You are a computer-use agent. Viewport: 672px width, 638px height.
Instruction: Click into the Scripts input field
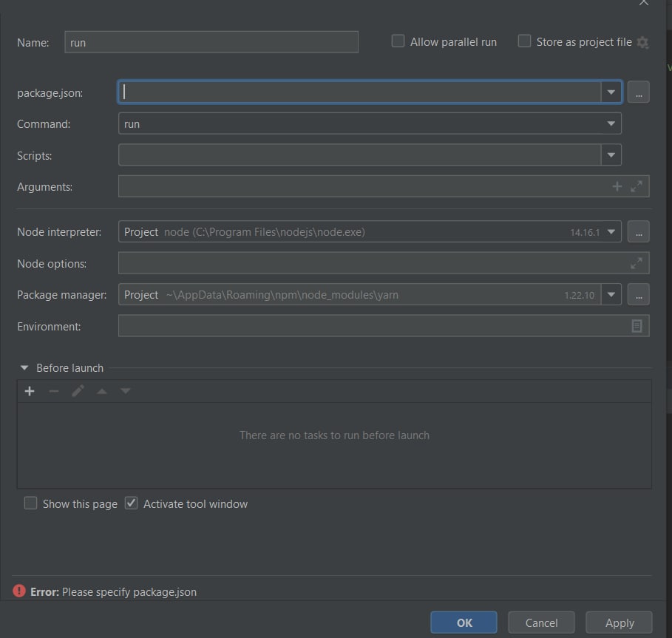tap(360, 155)
